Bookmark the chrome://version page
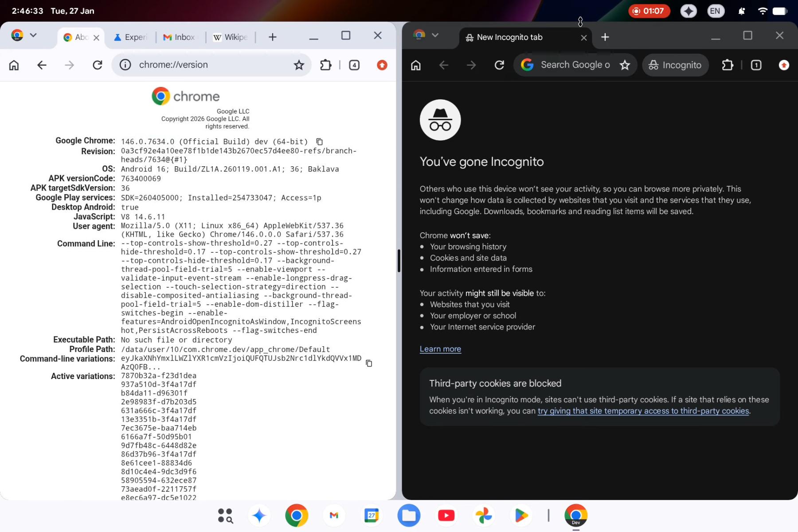The width and height of the screenshot is (798, 532). pyautogui.click(x=299, y=65)
